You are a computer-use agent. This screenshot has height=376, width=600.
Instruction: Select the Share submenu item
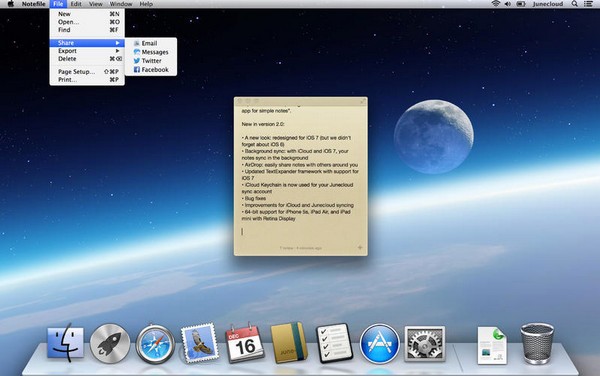pyautogui.click(x=87, y=43)
